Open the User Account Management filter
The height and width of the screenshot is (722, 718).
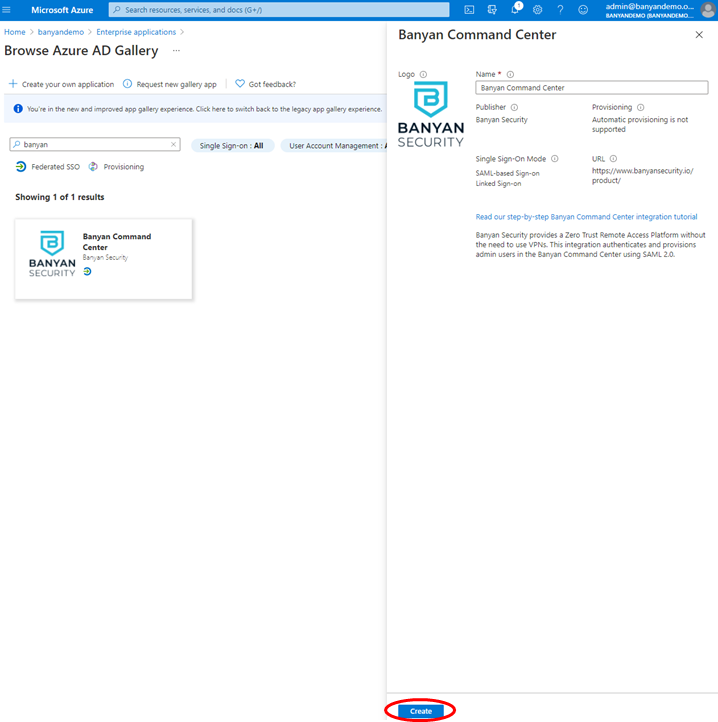click(334, 146)
